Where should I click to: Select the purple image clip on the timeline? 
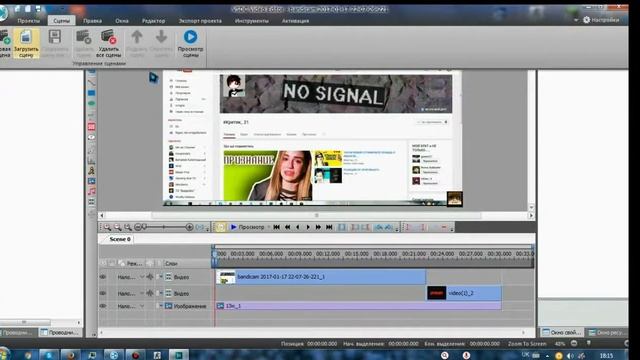tap(358, 306)
